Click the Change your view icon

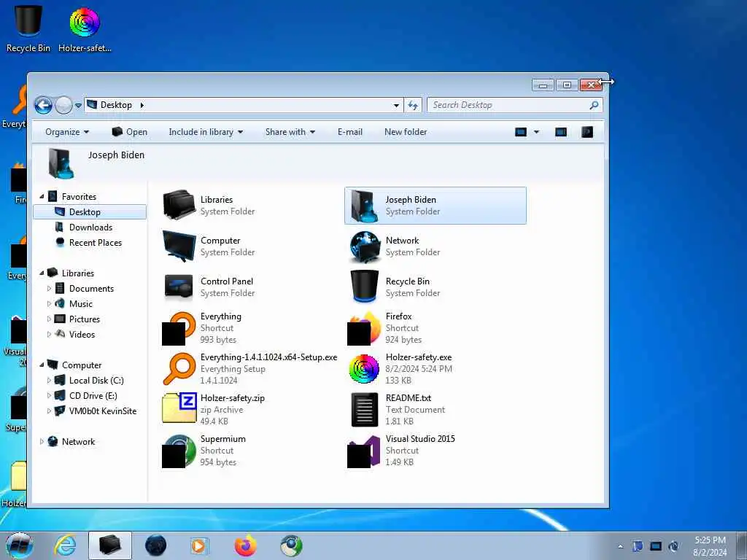pyautogui.click(x=521, y=132)
